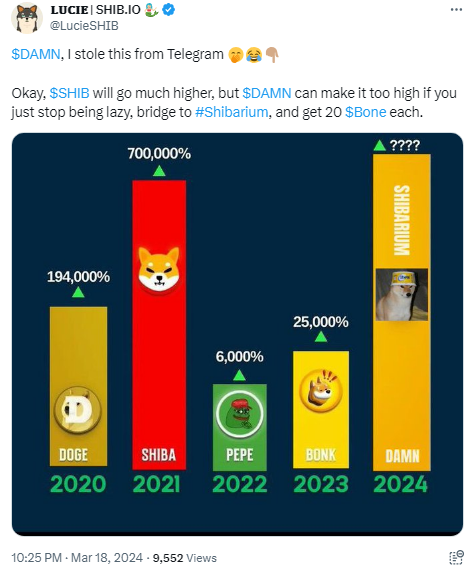Click the Bonk dog logo

321,390
